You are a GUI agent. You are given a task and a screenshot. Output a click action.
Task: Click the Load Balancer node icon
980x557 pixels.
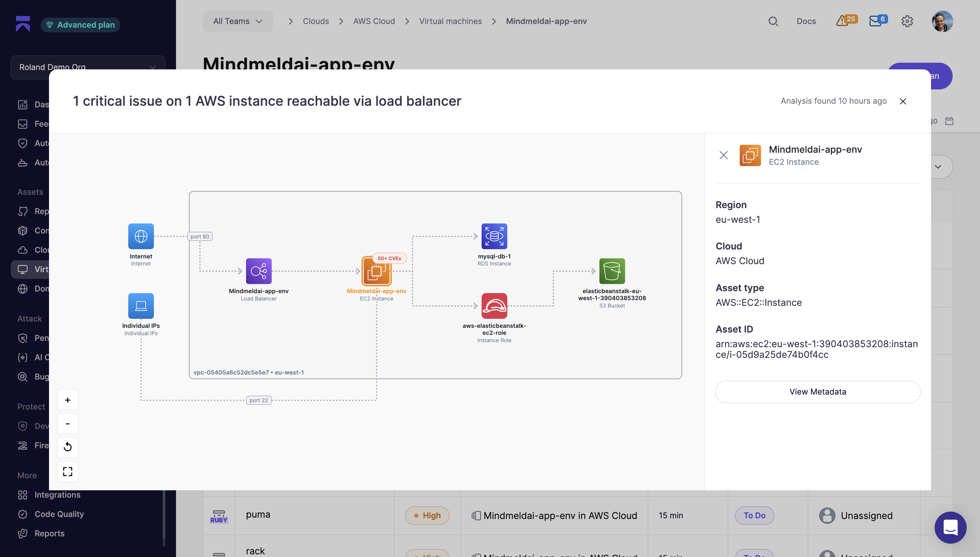(x=259, y=271)
